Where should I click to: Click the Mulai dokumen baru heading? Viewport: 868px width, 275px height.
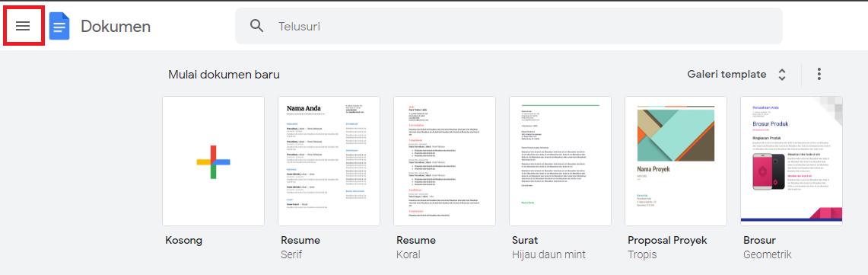click(224, 75)
